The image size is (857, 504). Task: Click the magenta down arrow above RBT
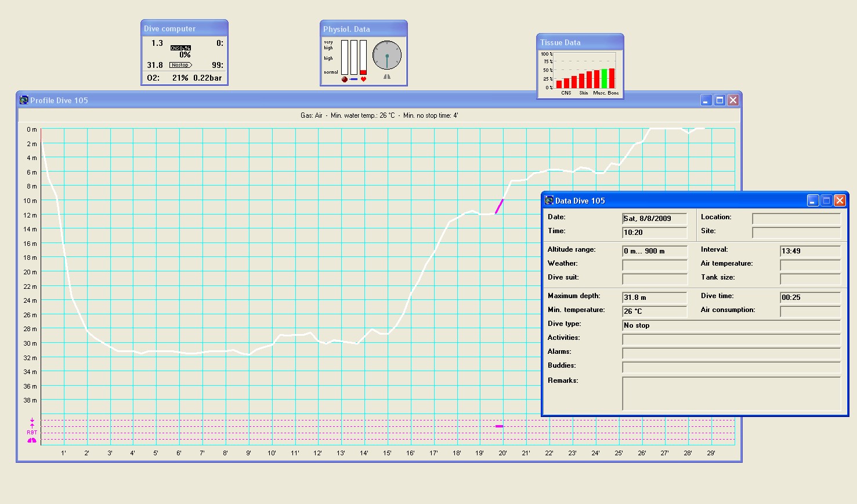click(32, 420)
